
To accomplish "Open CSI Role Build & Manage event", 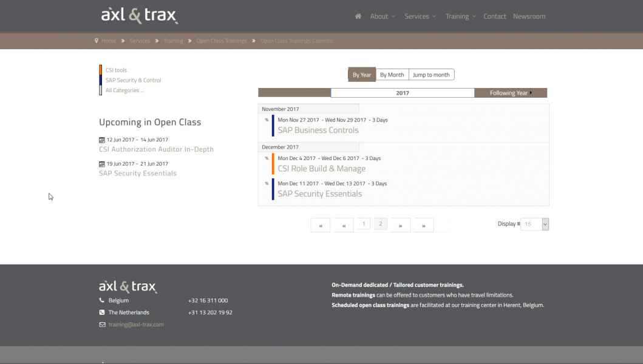I will [x=322, y=169].
